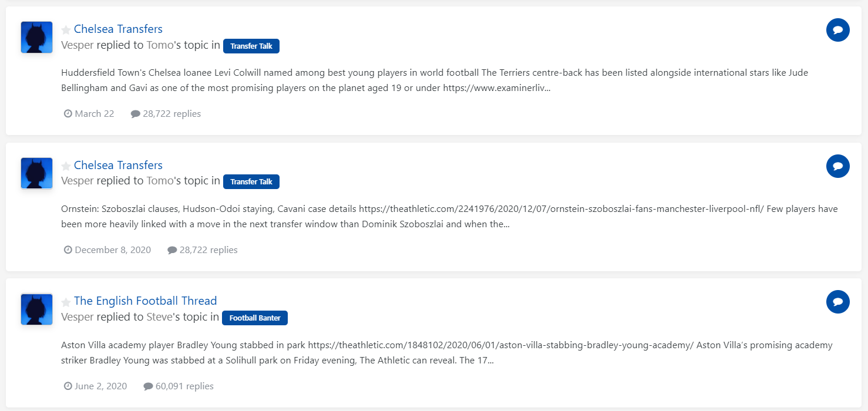
Task: Toggle the star next to the second Chelsea Transfers title
Action: 66,166
